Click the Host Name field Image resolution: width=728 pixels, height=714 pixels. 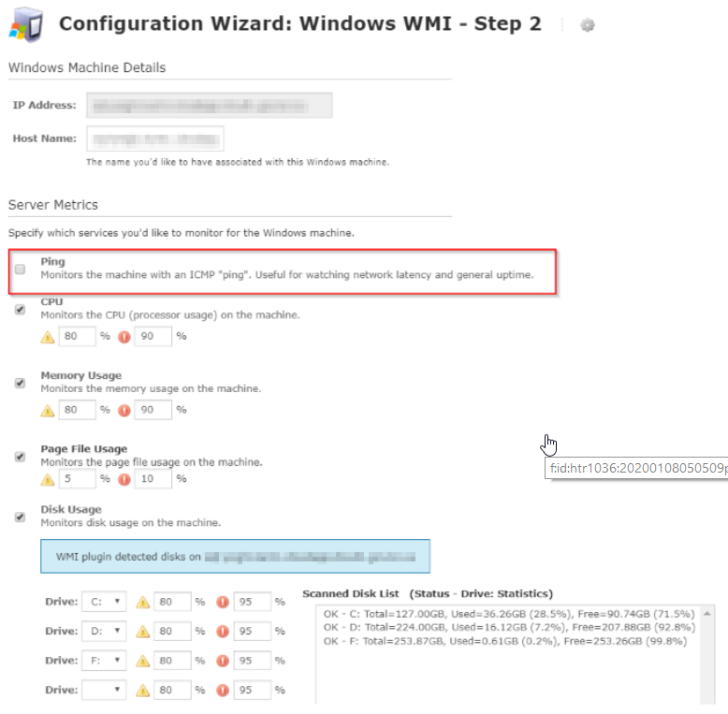(155, 138)
